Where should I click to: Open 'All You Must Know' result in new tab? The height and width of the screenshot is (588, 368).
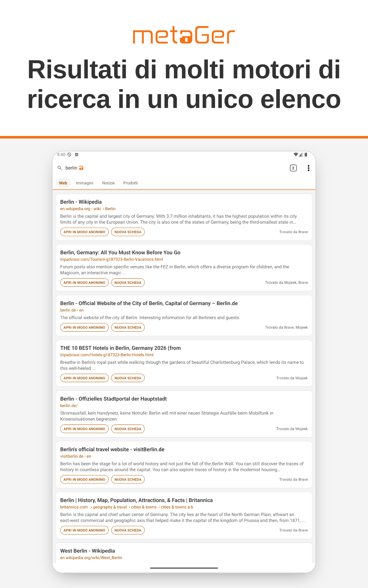128,283
